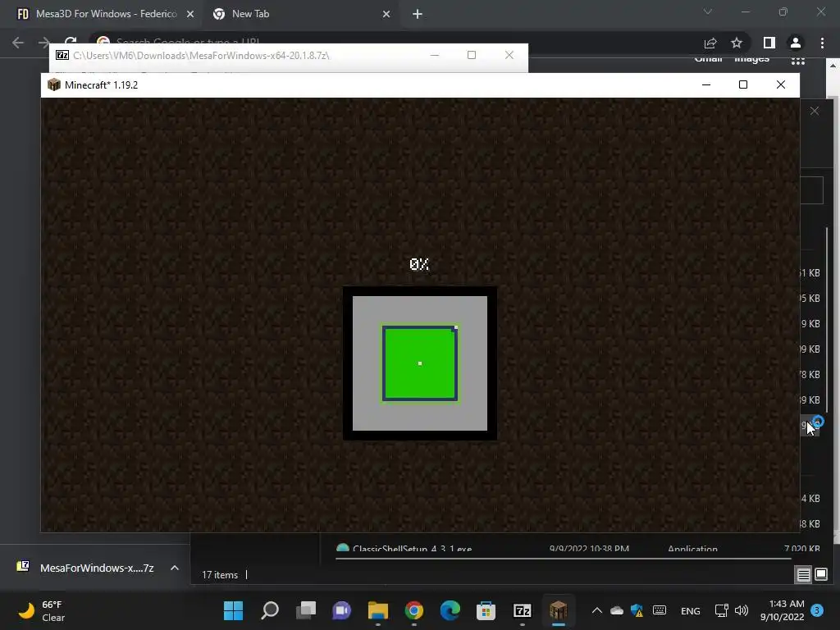Close the Mesa3D For Windows tab
840x630 pixels.
point(190,15)
